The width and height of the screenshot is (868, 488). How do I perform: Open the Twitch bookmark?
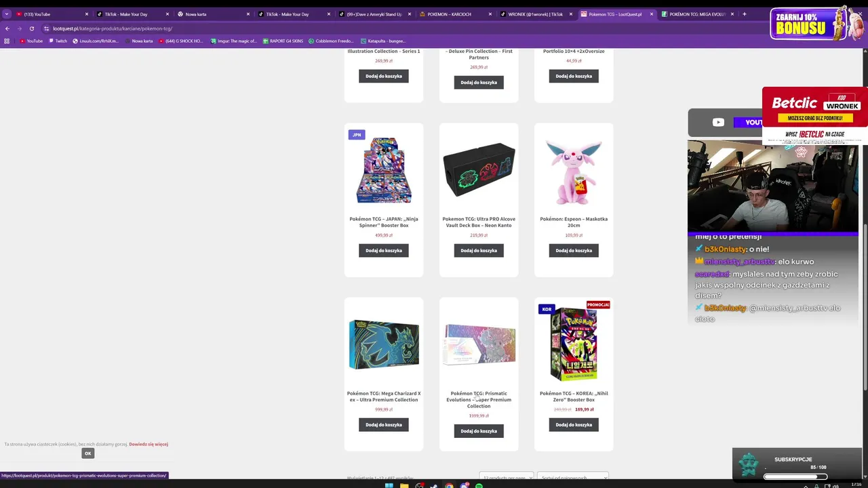click(58, 41)
